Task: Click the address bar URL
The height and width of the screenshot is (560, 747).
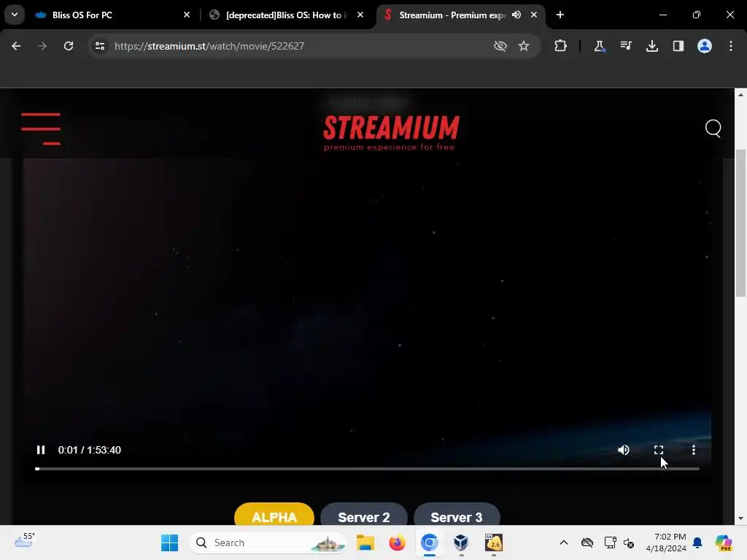Action: tap(209, 46)
